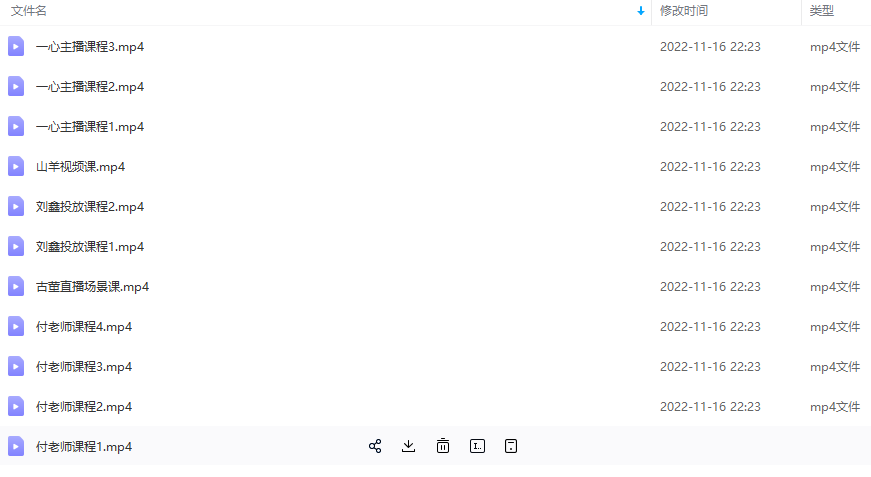Open file 付老师课程3.mp4

click(84, 367)
